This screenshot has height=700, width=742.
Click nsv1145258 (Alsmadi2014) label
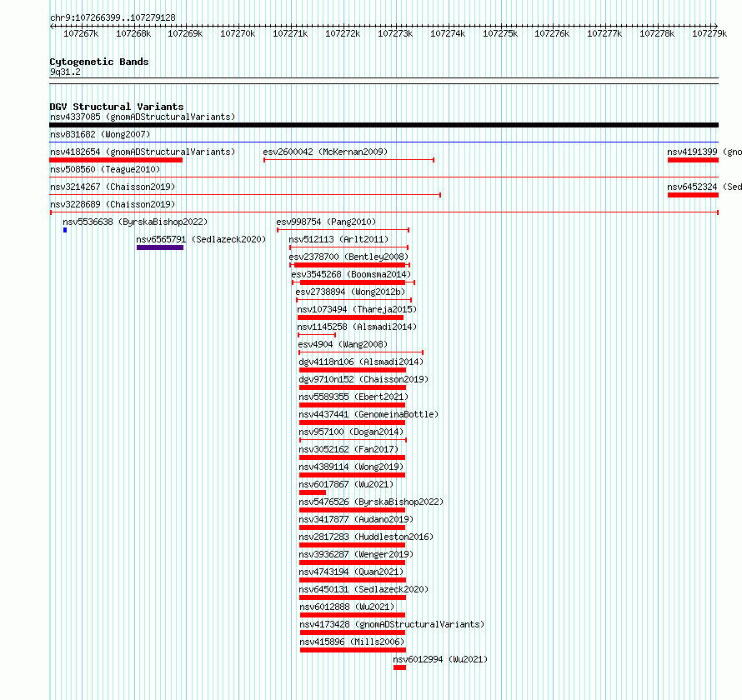[357, 327]
